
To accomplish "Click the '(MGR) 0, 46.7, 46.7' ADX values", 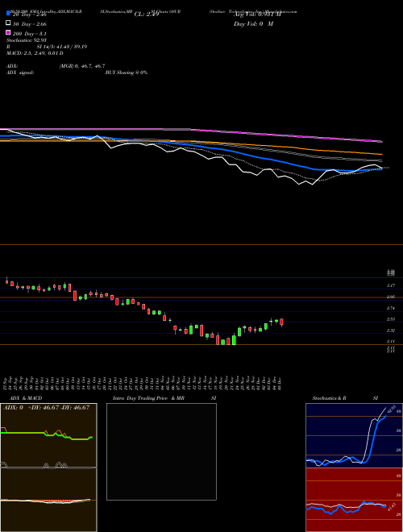I will click(82, 66).
